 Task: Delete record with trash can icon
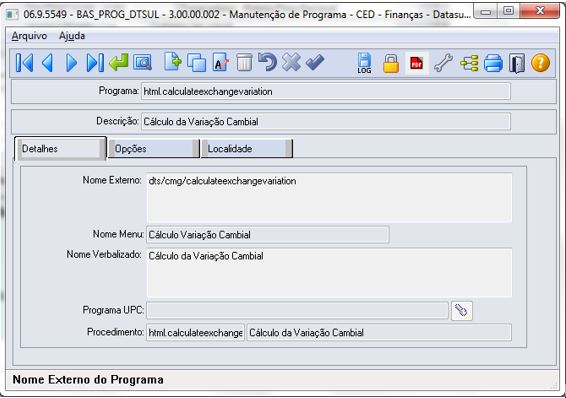244,62
